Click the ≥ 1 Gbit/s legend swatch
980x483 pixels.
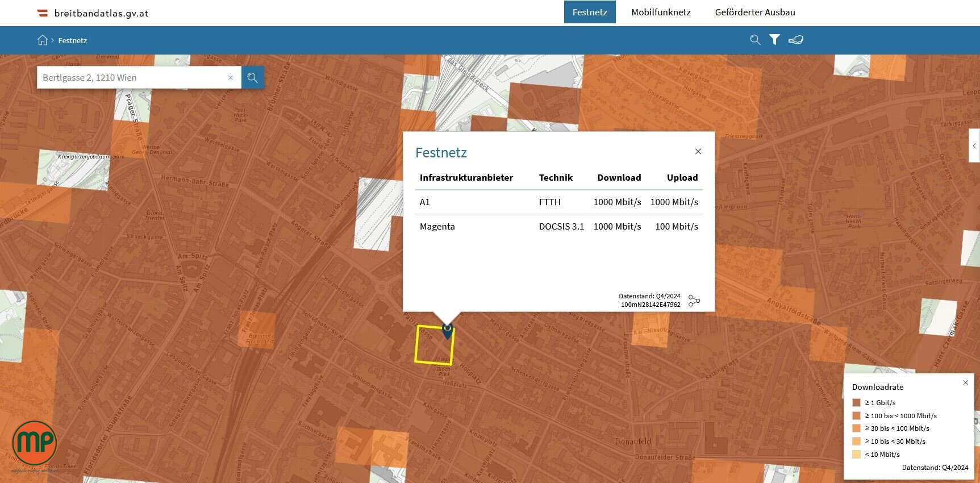[x=856, y=402]
